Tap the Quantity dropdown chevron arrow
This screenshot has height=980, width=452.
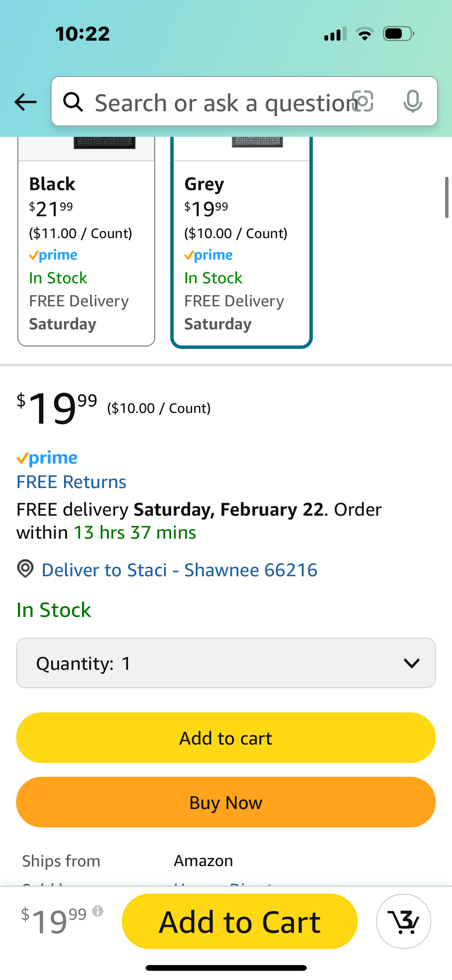point(412,663)
